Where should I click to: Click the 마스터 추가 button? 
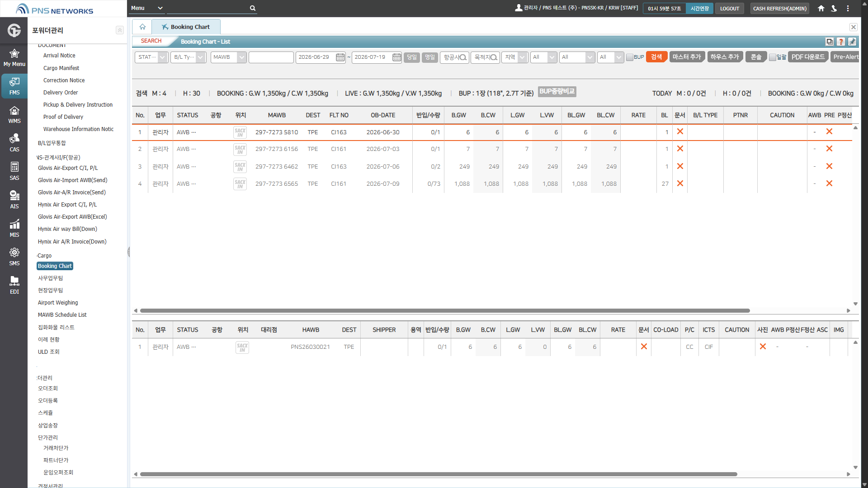click(687, 57)
